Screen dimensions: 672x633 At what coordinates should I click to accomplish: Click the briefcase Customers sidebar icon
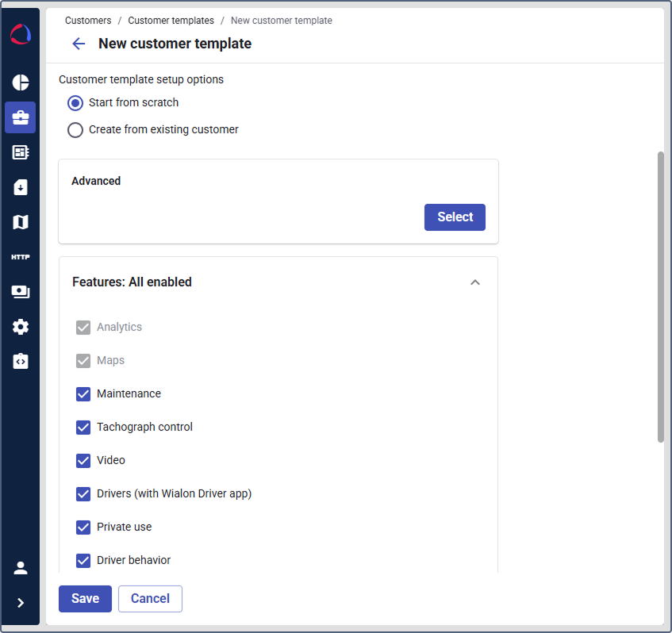[x=21, y=117]
